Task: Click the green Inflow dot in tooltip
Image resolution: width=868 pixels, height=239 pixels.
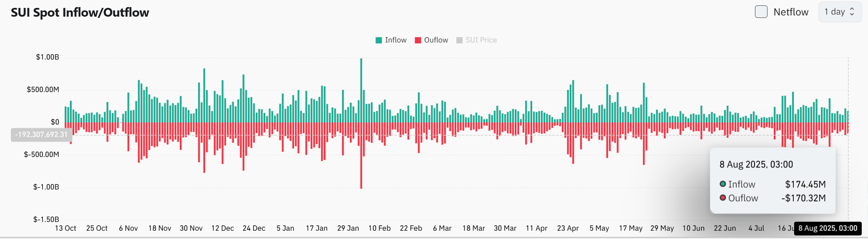Action: coord(723,184)
